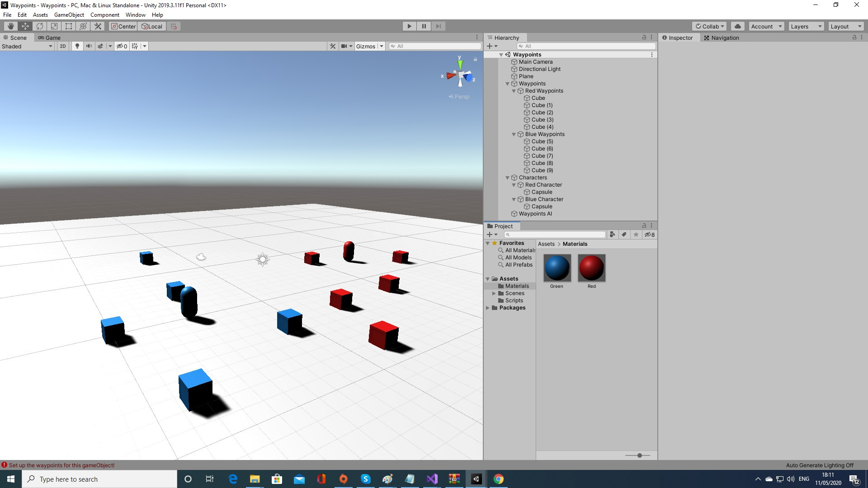Adjust the Project icon size slider

(639, 455)
